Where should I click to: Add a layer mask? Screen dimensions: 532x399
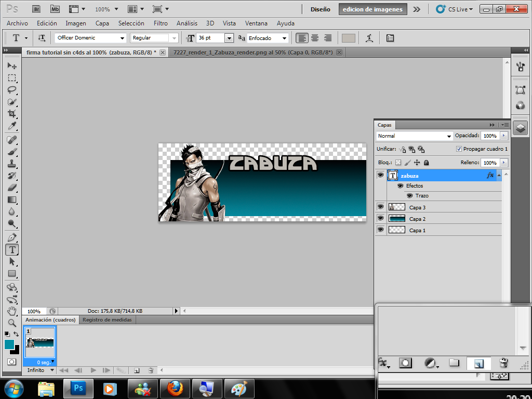(x=405, y=363)
